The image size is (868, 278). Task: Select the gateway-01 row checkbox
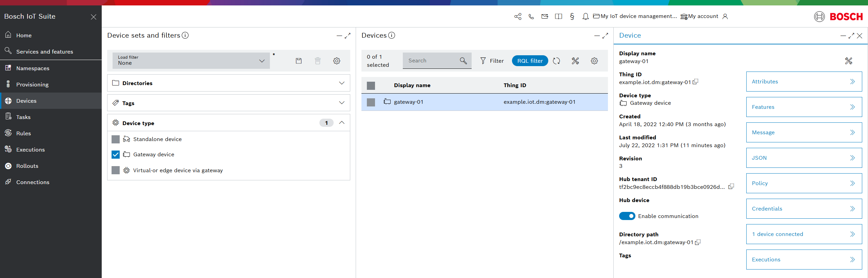[371, 102]
